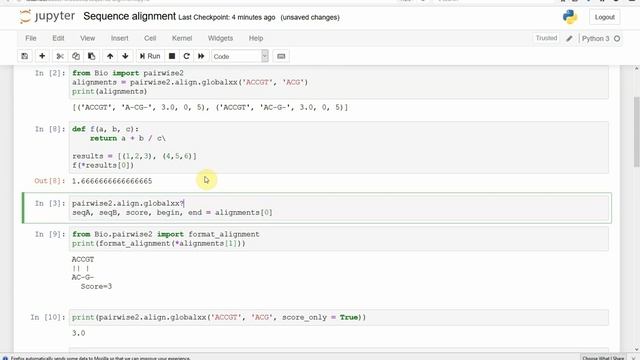Click the Last Checkpoint text

227,18
